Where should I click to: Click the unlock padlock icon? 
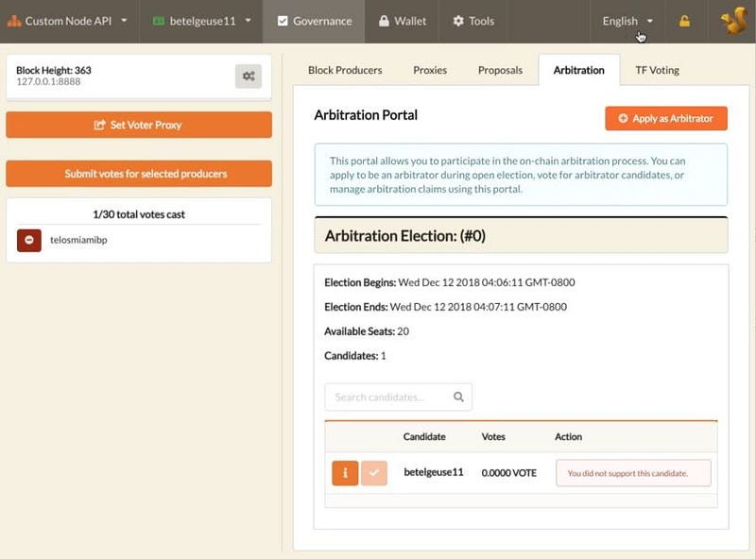point(684,21)
